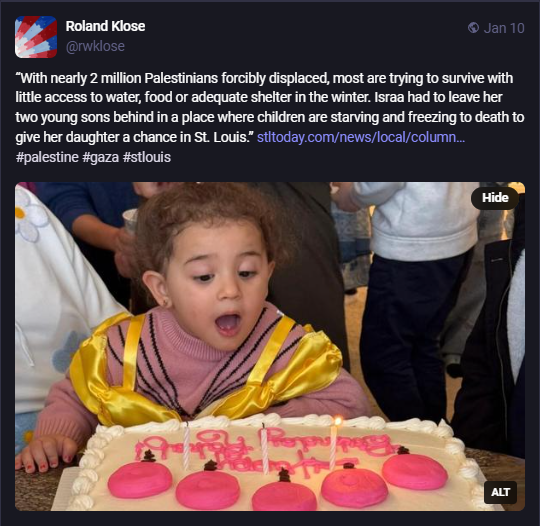Click the leftmost pink frosting circle
Image resolution: width=540 pixels, height=526 pixels.
(x=139, y=481)
